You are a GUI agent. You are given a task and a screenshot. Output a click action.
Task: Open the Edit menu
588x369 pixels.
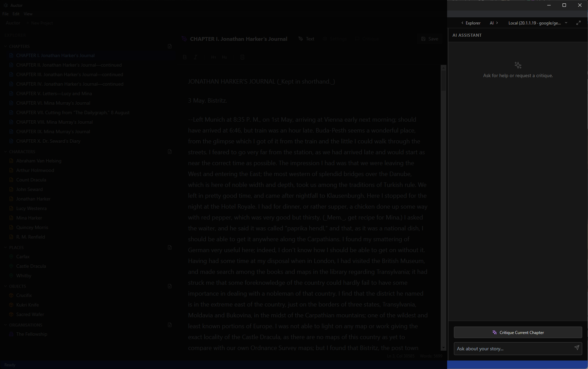(16, 14)
